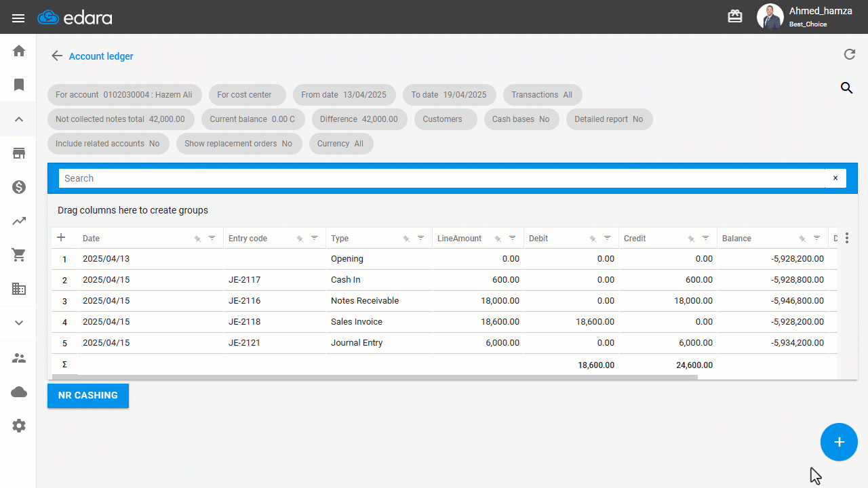Open filter menu for Type column
Viewport: 868px width, 488px height.
click(x=421, y=238)
